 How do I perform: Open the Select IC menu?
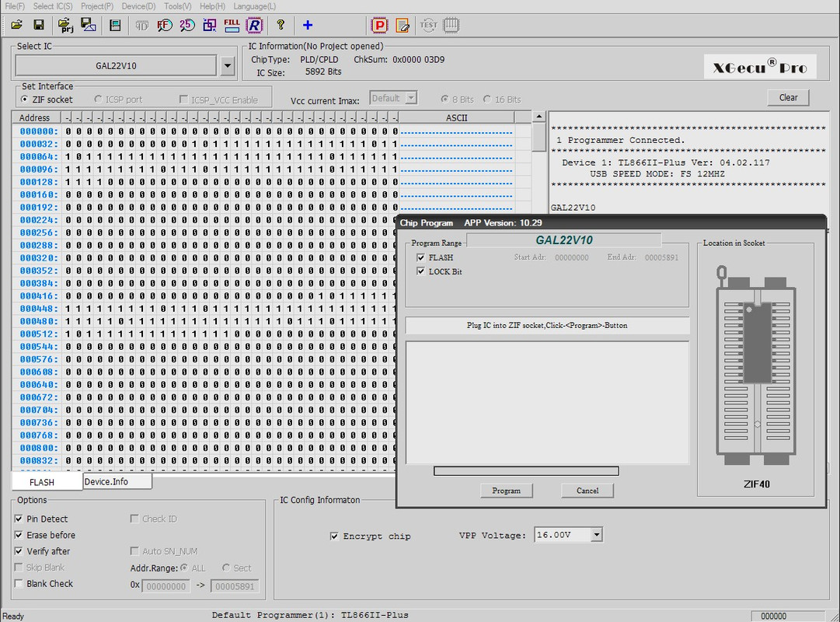[53, 6]
